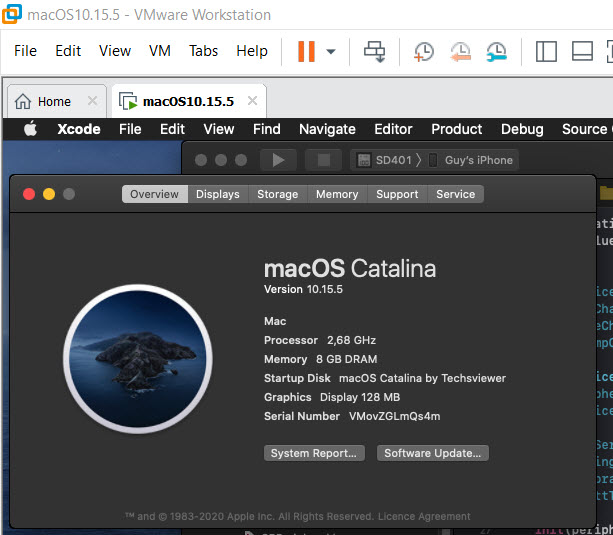Screen dimensions: 613x535
Task: Close the About This Mac window
Action: tap(29, 194)
